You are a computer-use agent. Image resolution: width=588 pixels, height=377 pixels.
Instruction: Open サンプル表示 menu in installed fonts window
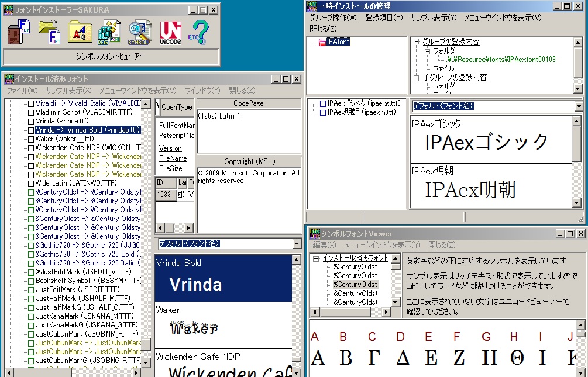pos(68,91)
